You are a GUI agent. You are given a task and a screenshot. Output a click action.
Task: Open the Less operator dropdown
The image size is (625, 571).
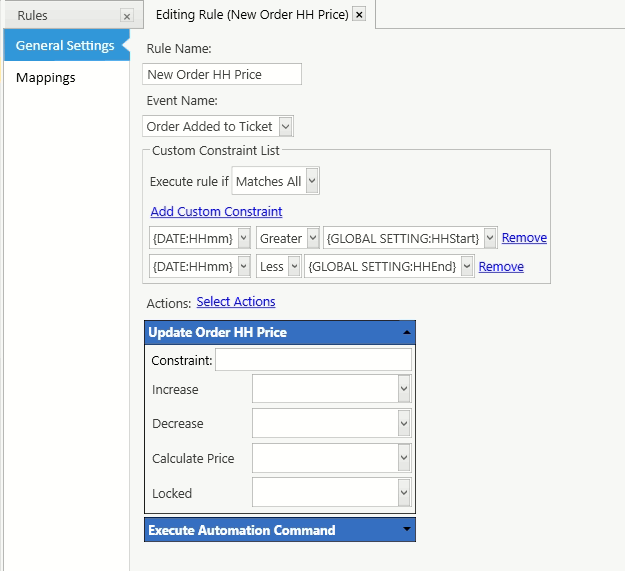(294, 266)
